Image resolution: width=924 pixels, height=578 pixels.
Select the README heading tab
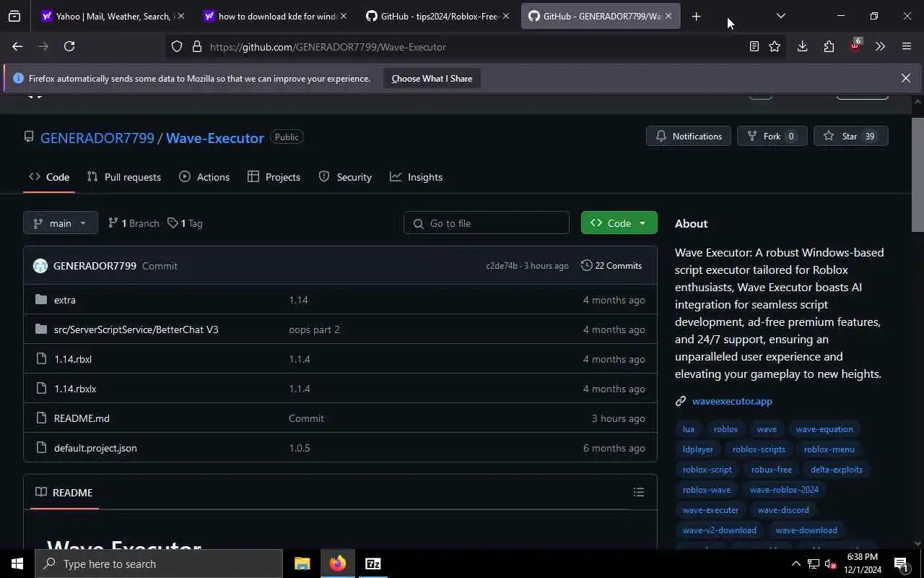(x=64, y=493)
